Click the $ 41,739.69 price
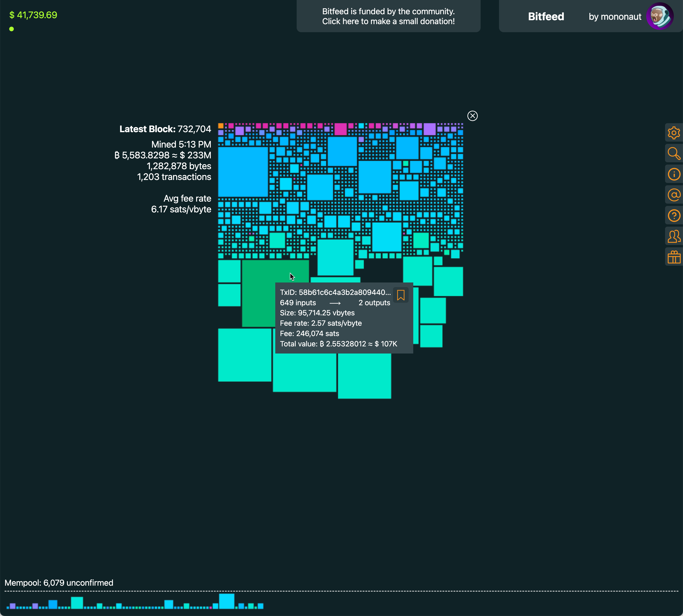683x616 pixels. coord(33,15)
